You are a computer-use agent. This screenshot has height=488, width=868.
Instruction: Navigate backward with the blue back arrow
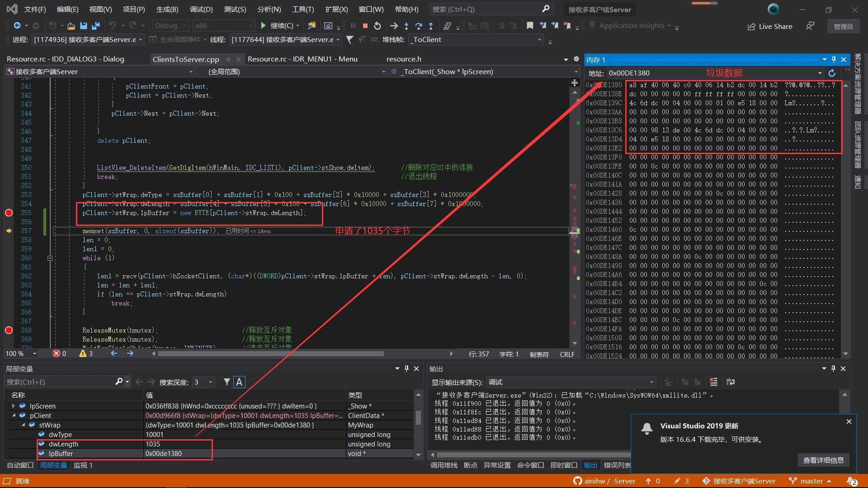click(17, 26)
